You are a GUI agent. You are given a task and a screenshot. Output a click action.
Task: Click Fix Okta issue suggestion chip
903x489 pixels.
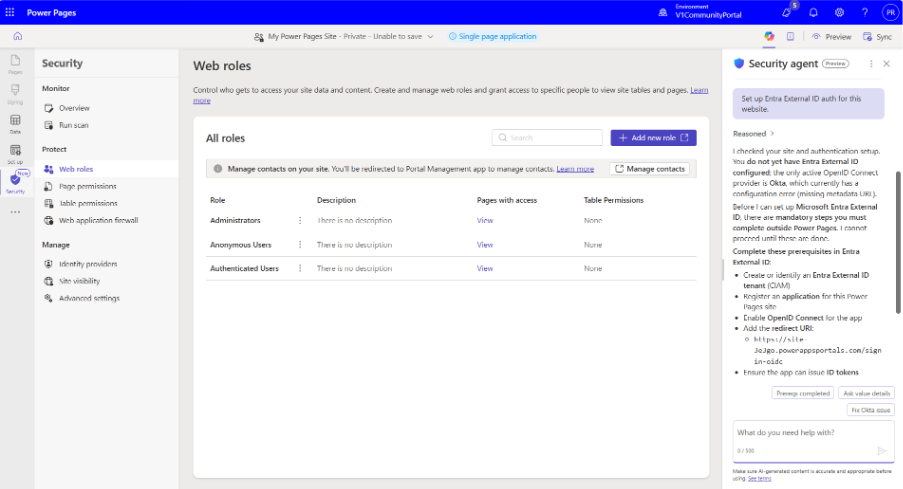[870, 410]
